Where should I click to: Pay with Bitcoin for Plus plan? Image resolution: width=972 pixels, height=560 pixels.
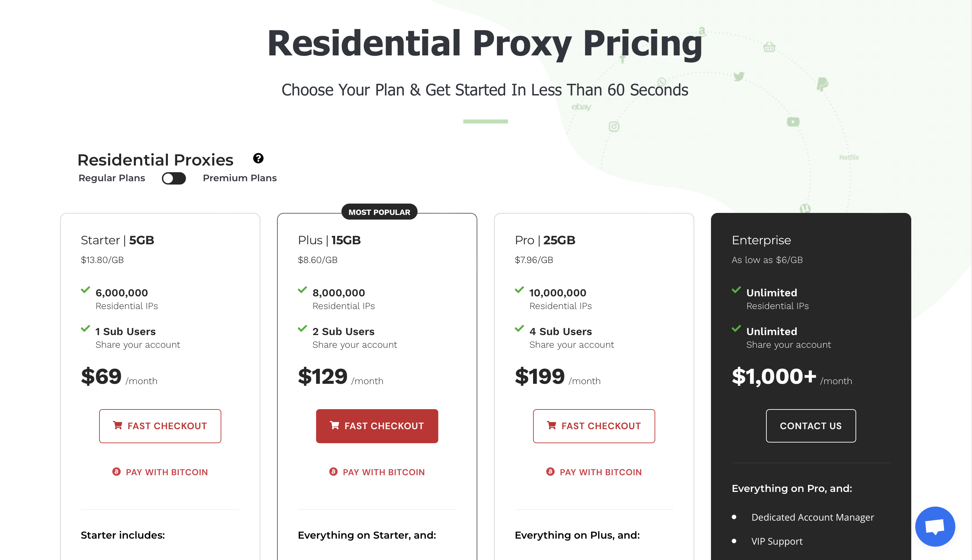384,472
